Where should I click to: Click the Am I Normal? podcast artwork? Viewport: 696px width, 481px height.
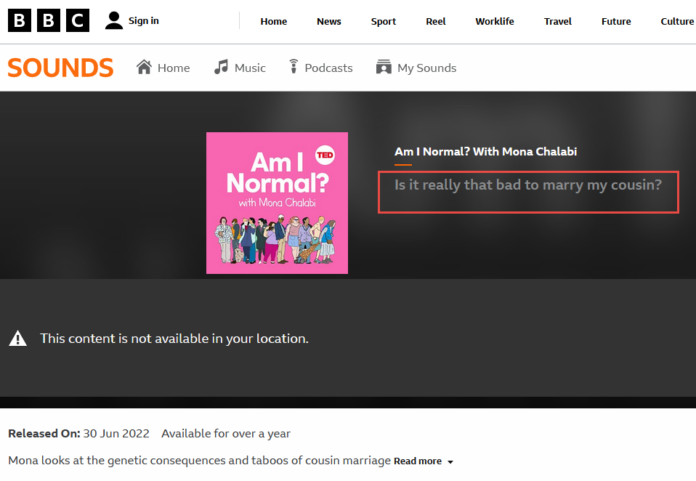[x=277, y=203]
